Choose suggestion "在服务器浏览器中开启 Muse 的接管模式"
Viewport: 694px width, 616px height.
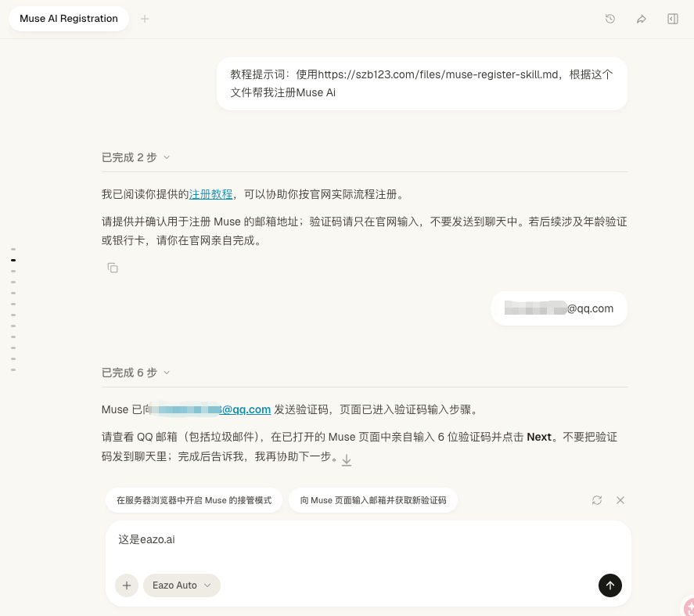[194, 500]
